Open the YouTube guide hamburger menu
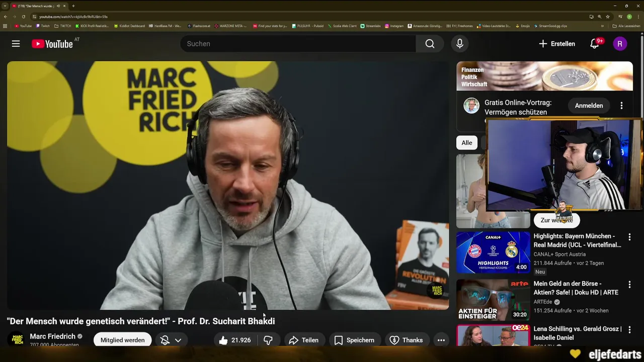This screenshot has width=644, height=362. [x=16, y=44]
